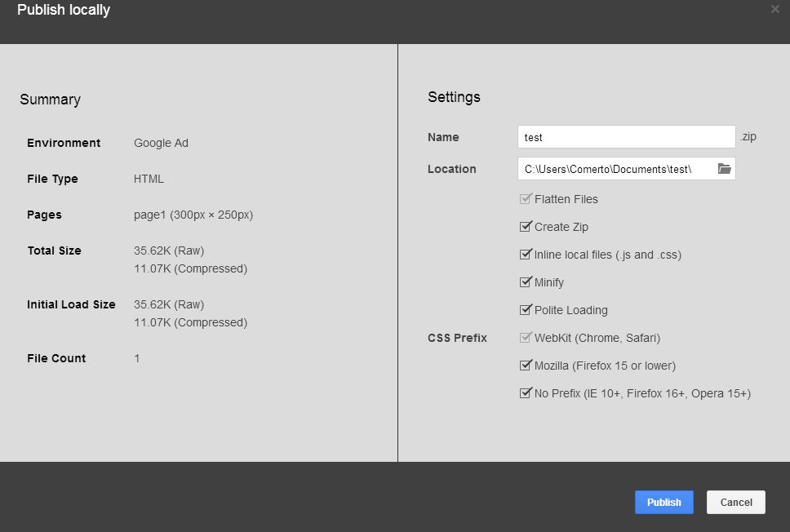Screen dimensions: 790x532
Task: Click the Cancel button
Action: [736, 503]
